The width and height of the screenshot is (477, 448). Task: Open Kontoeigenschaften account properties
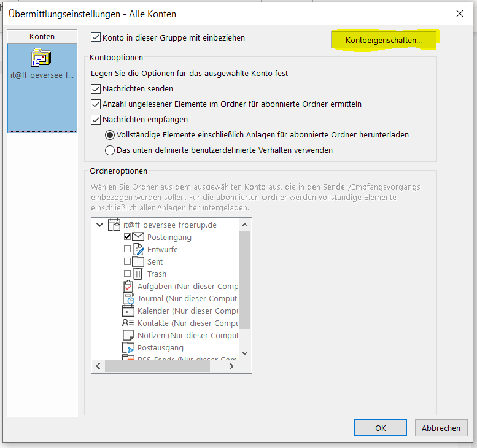tap(384, 40)
